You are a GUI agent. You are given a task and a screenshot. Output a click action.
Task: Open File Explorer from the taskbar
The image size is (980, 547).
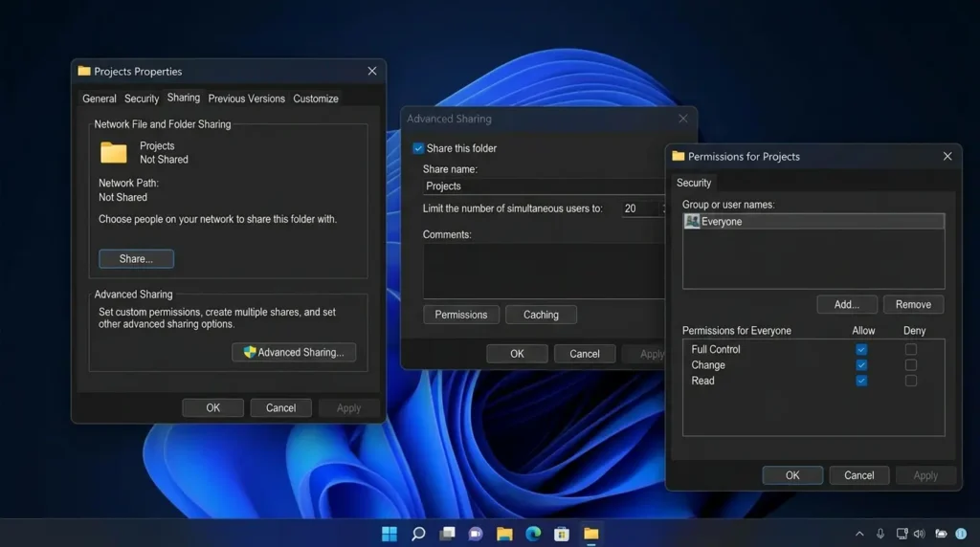click(x=504, y=534)
